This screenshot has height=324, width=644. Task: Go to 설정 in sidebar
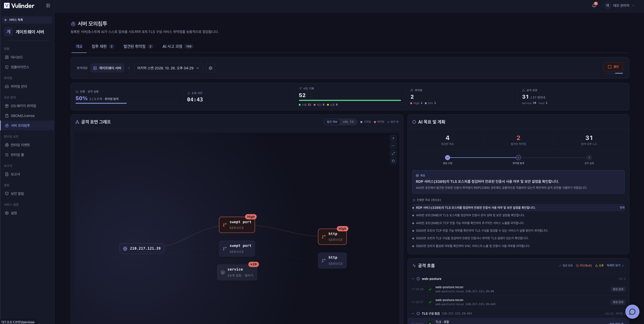pos(27,213)
